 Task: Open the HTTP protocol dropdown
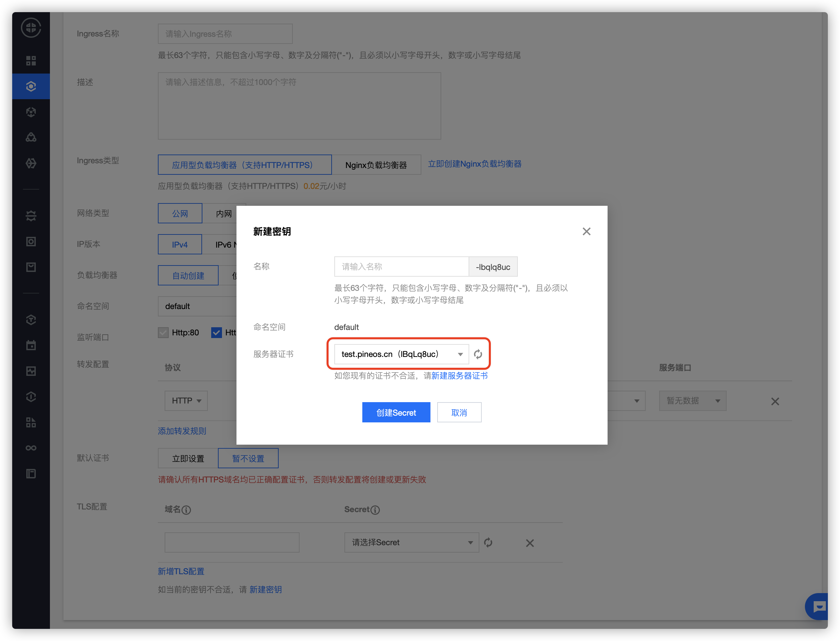186,401
